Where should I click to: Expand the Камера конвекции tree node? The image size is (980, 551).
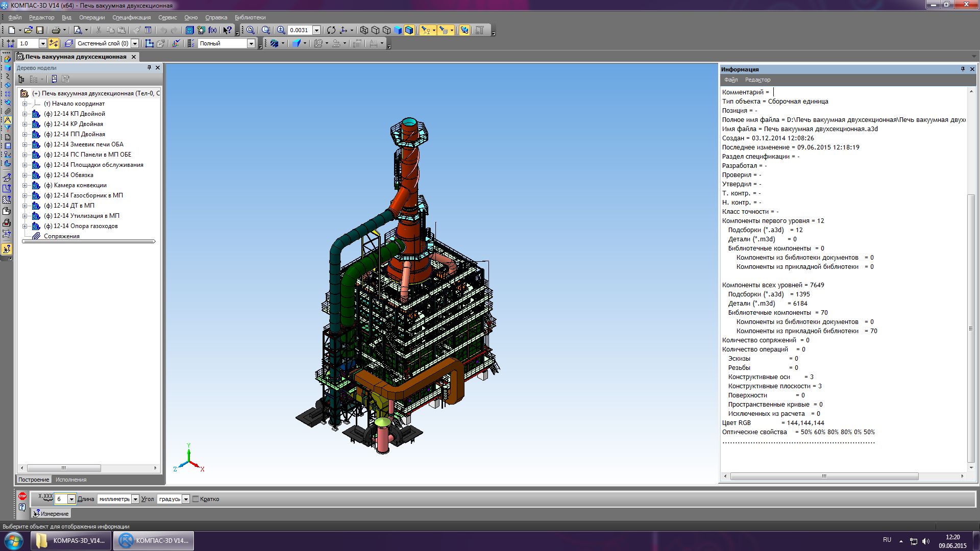tap(24, 185)
